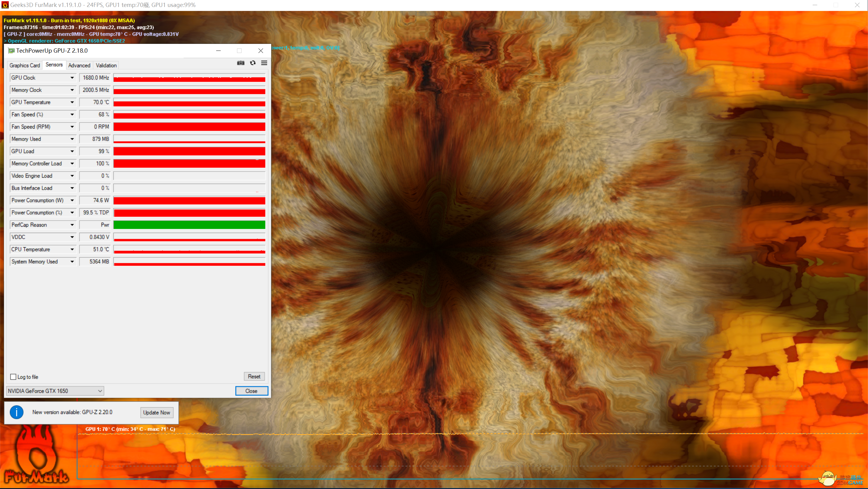Screen dimensions: 868x489
Task: Click the 70.0 °C GPU temperature value
Action: click(95, 102)
